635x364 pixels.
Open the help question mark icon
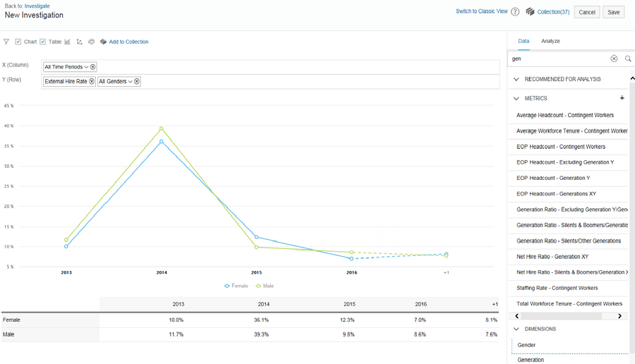[x=515, y=12]
